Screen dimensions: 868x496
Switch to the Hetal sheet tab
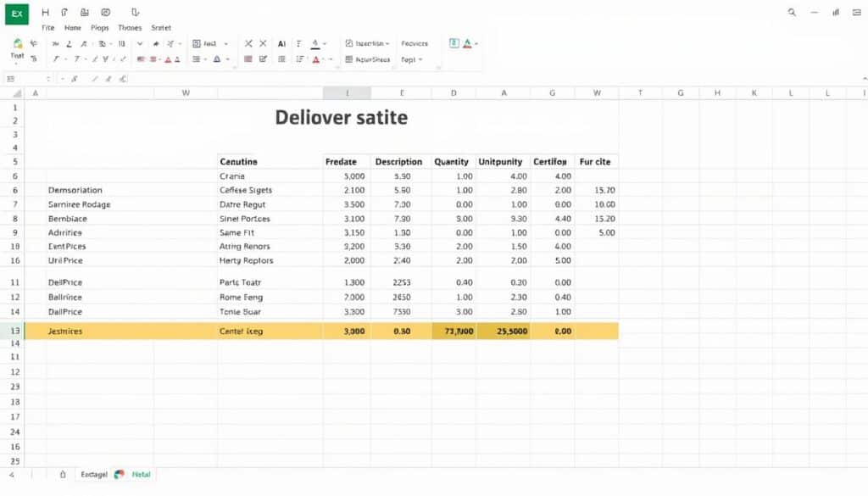pyautogui.click(x=142, y=475)
